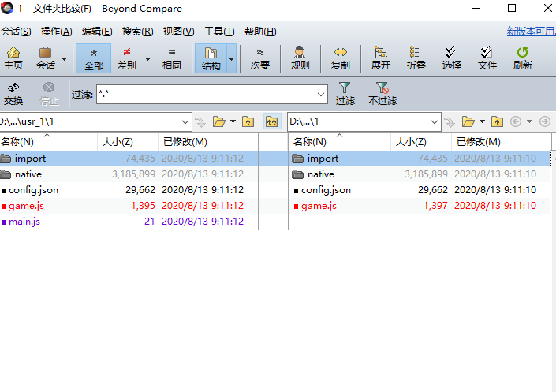Click the right pane back arrow

pos(516,121)
